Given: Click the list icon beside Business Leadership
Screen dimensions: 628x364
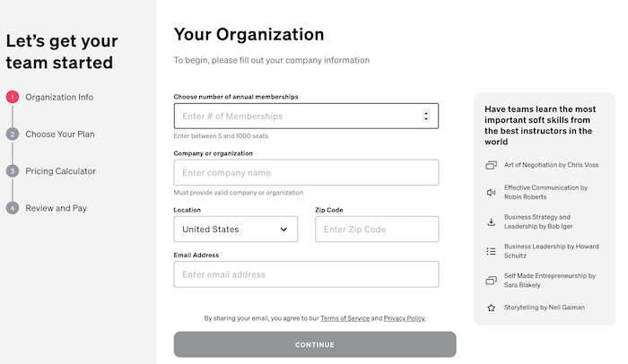Looking at the screenshot, I should pos(491,251).
